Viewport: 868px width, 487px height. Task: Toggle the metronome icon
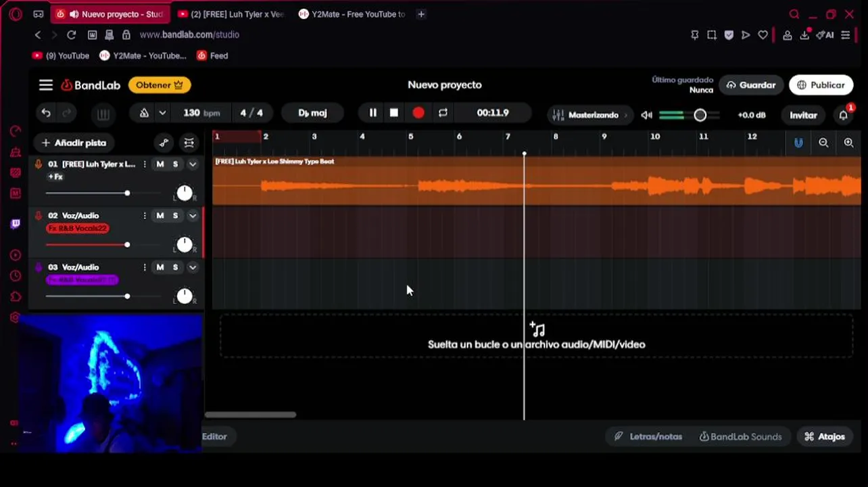pyautogui.click(x=144, y=114)
